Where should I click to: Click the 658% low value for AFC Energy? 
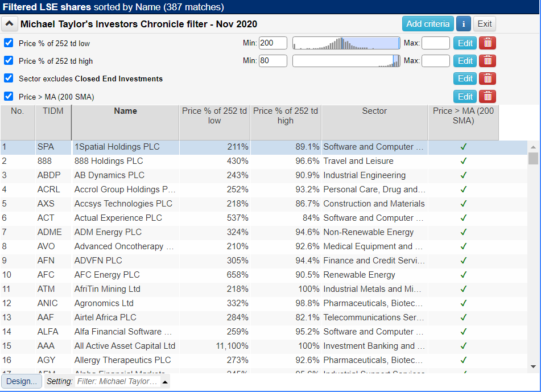[214, 275]
